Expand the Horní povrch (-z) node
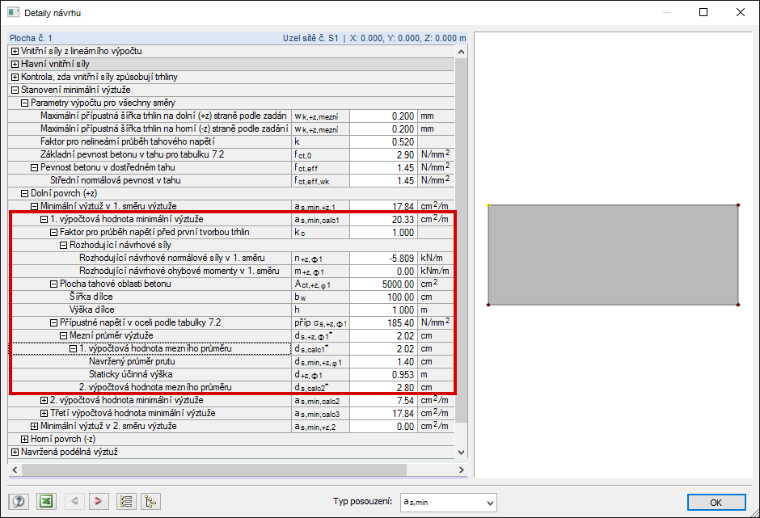Screen dimensions: 760x518 (25, 439)
